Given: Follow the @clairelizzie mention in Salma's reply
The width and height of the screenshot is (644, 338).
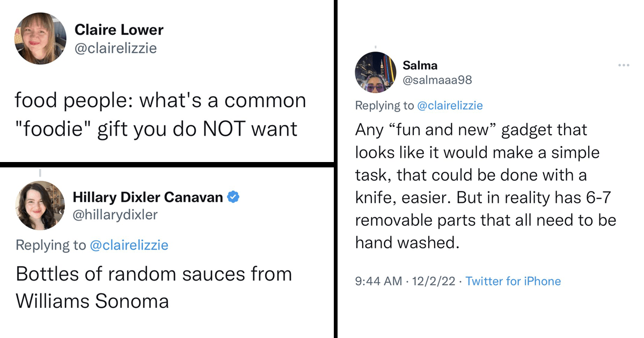Looking at the screenshot, I should pos(450,106).
